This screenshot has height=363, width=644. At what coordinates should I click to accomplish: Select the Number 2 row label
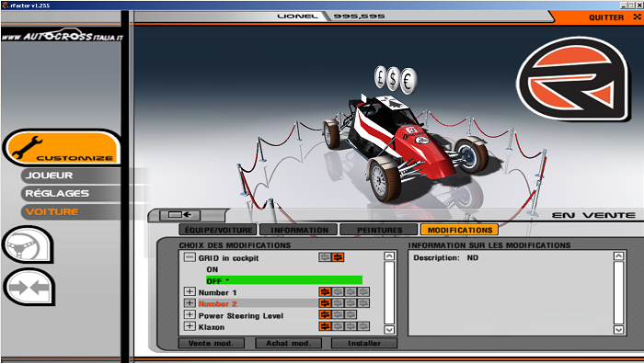pyautogui.click(x=218, y=304)
